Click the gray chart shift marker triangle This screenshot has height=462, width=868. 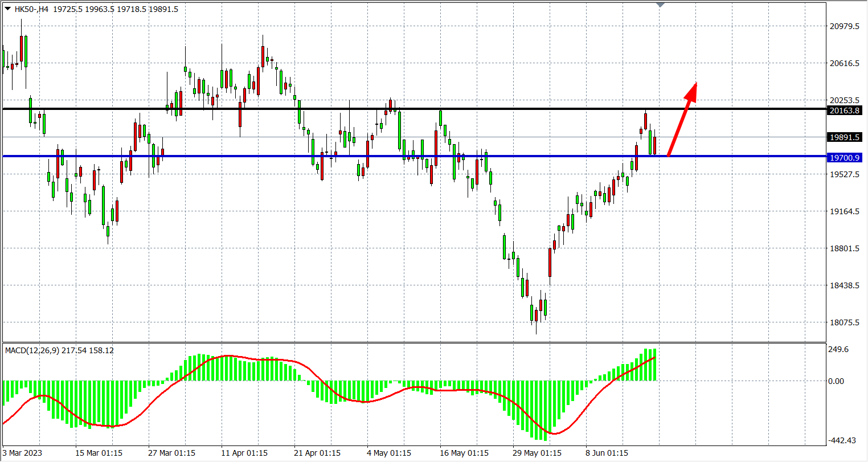tap(660, 5)
